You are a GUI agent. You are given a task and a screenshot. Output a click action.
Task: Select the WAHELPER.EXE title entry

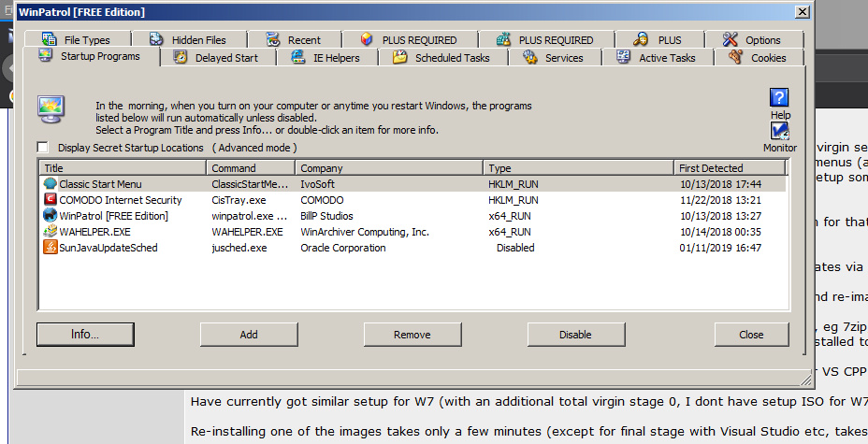pos(94,232)
